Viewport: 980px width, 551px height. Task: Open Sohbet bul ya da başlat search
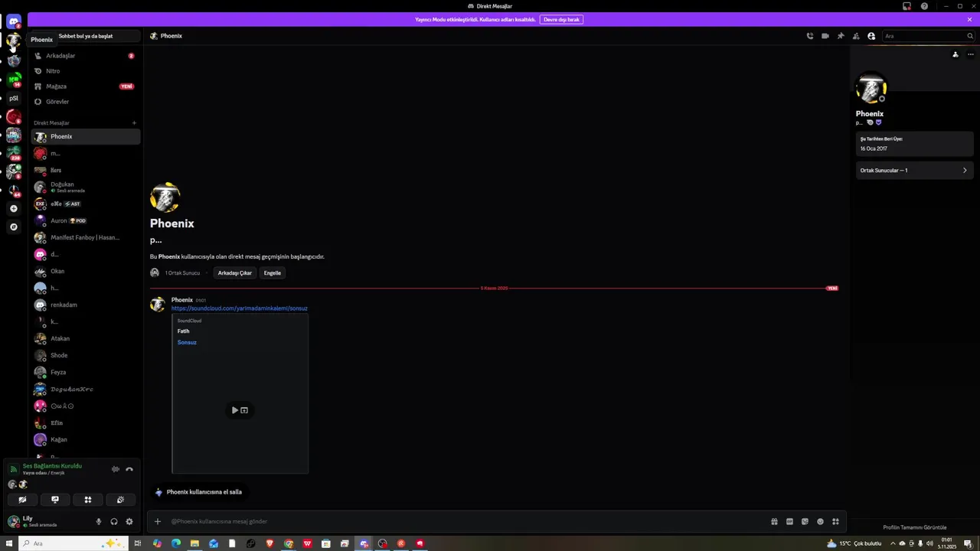(x=86, y=36)
